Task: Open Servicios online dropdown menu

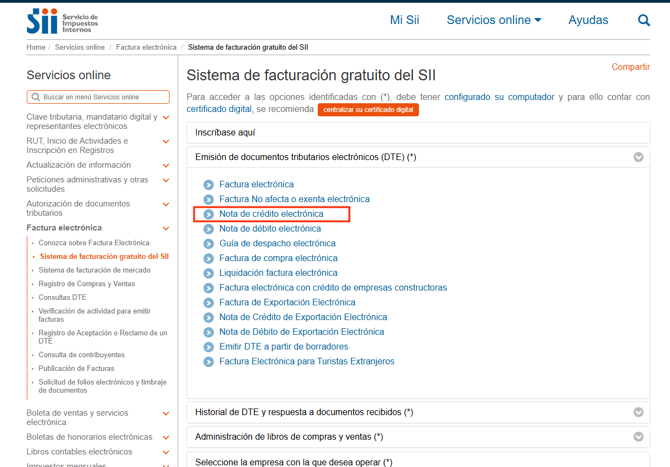Action: pyautogui.click(x=494, y=20)
